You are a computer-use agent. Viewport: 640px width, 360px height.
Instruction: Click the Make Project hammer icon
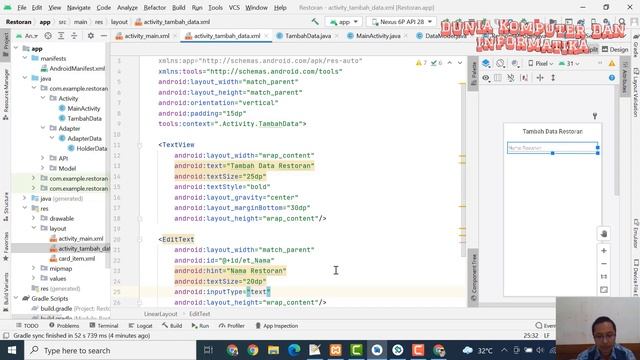[x=315, y=22]
